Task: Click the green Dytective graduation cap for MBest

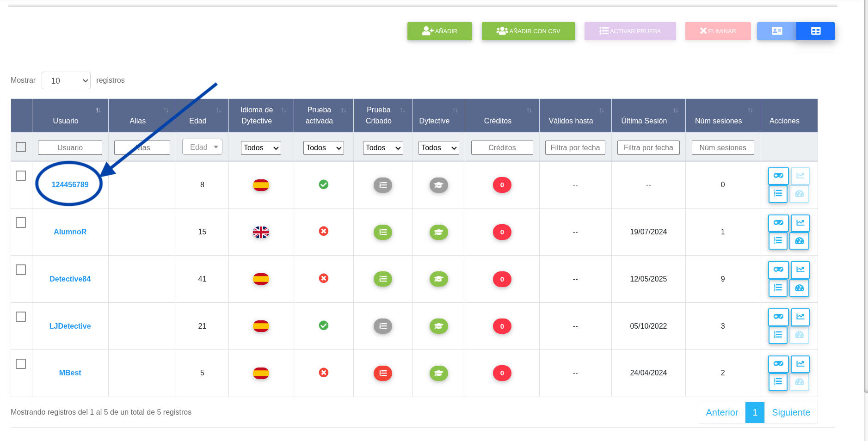Action: pos(438,373)
